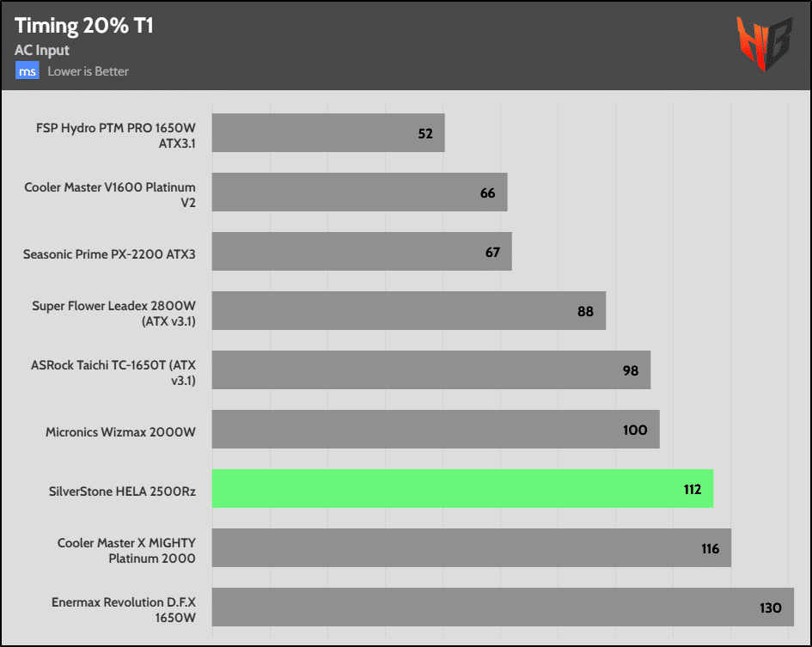The image size is (812, 647).
Task: Click the value 112 on the green bar
Action: 693,489
